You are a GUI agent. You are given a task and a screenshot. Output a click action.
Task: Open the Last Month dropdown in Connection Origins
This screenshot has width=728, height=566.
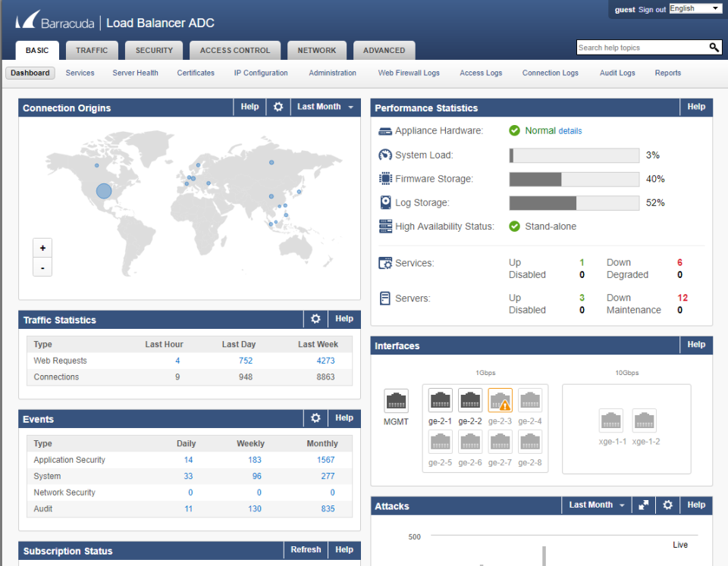pyautogui.click(x=325, y=107)
